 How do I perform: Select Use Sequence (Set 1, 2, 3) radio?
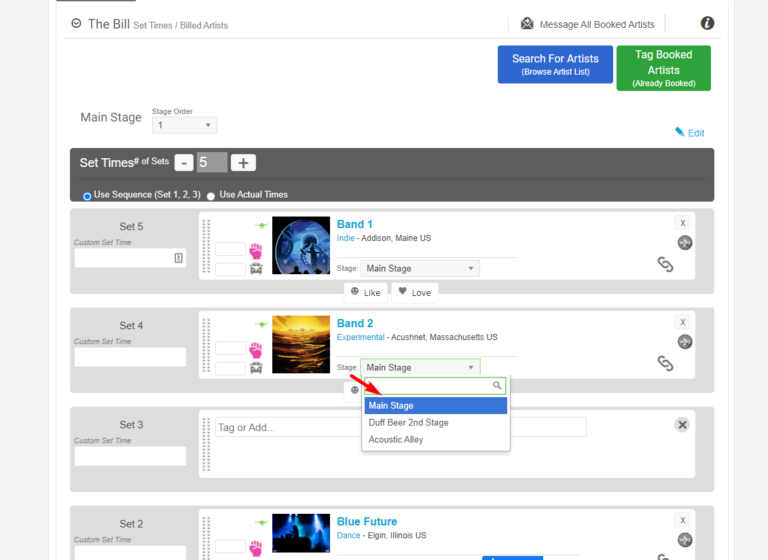coord(87,196)
